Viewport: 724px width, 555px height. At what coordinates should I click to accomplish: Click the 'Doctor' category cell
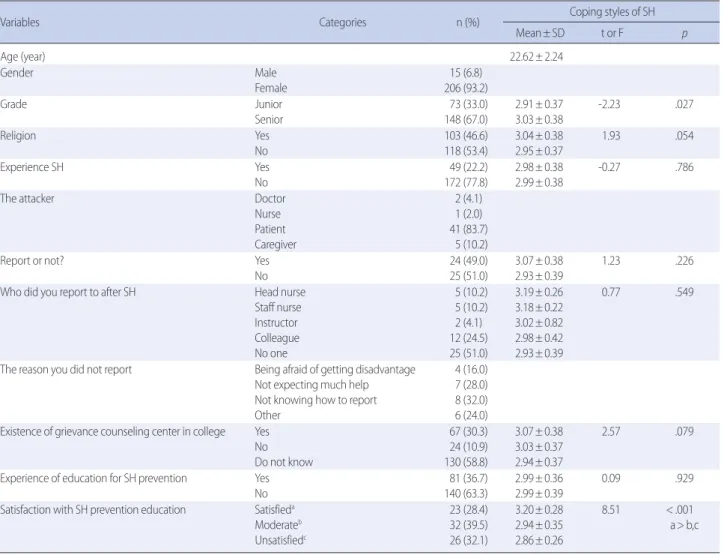point(270,199)
